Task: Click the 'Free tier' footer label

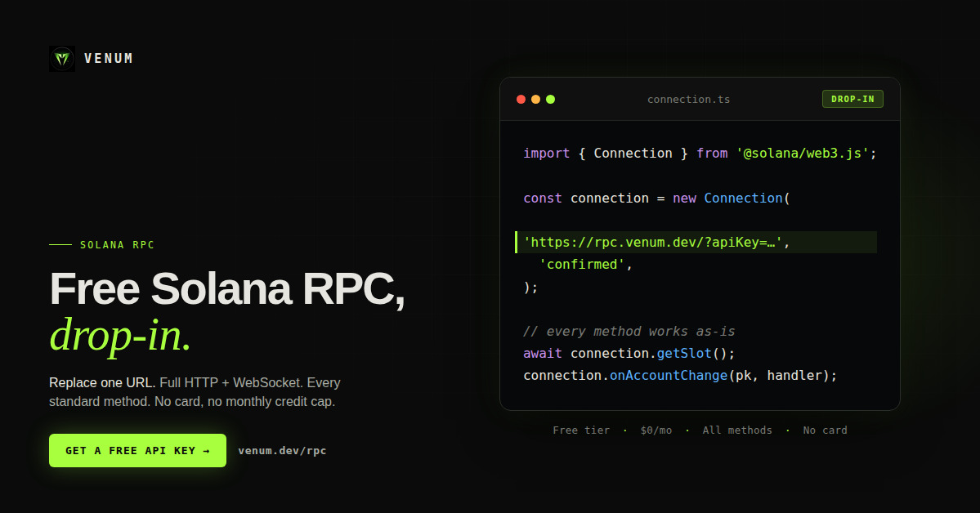Action: (581, 430)
